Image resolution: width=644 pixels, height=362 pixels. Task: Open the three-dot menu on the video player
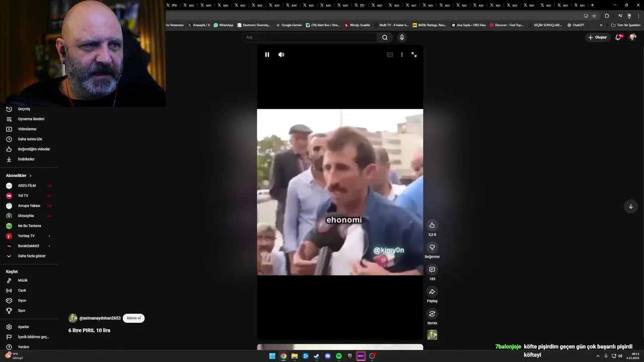point(401,55)
